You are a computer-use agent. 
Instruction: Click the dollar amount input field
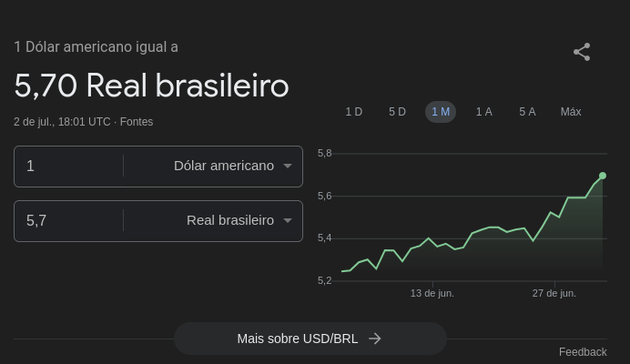pos(68,166)
